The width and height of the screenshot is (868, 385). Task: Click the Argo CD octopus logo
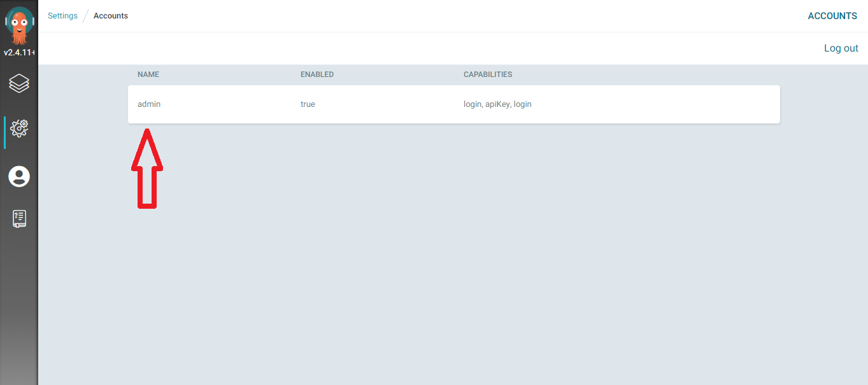[19, 25]
